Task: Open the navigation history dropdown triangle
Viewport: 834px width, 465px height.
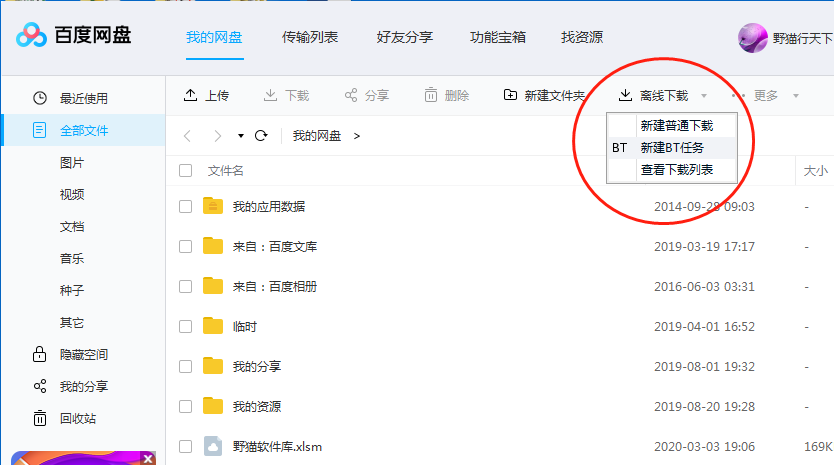Action: tap(240, 136)
